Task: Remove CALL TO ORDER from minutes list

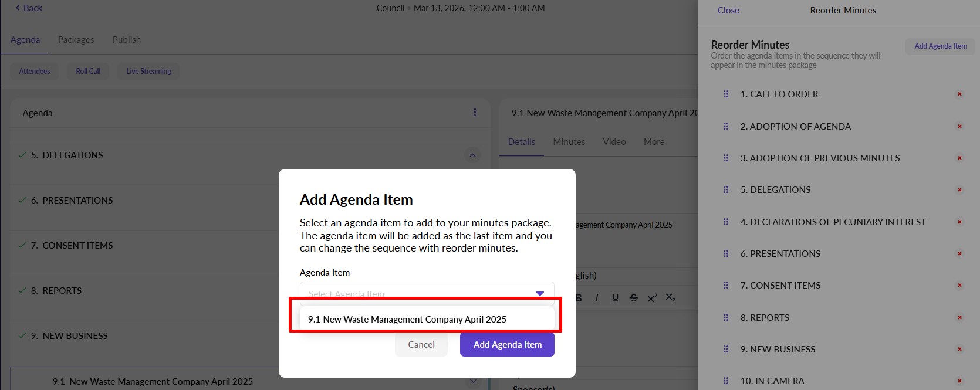Action: pos(959,94)
